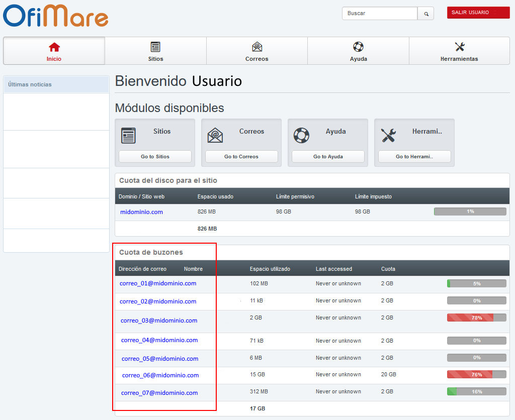Click the 16% quota bar for correo_07

pos(477,391)
